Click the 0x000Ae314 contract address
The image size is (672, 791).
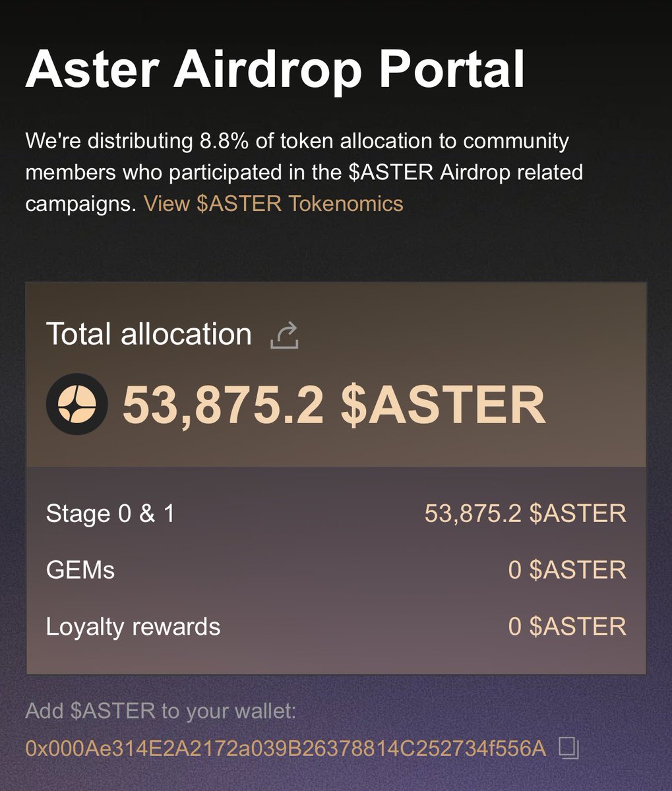pyautogui.click(x=286, y=748)
